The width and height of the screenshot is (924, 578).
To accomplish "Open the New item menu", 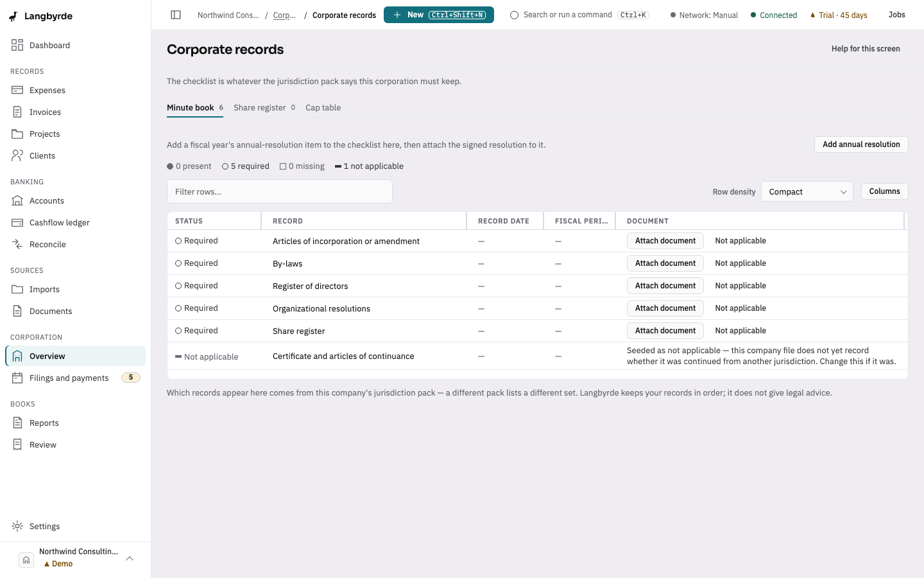I will click(x=439, y=15).
